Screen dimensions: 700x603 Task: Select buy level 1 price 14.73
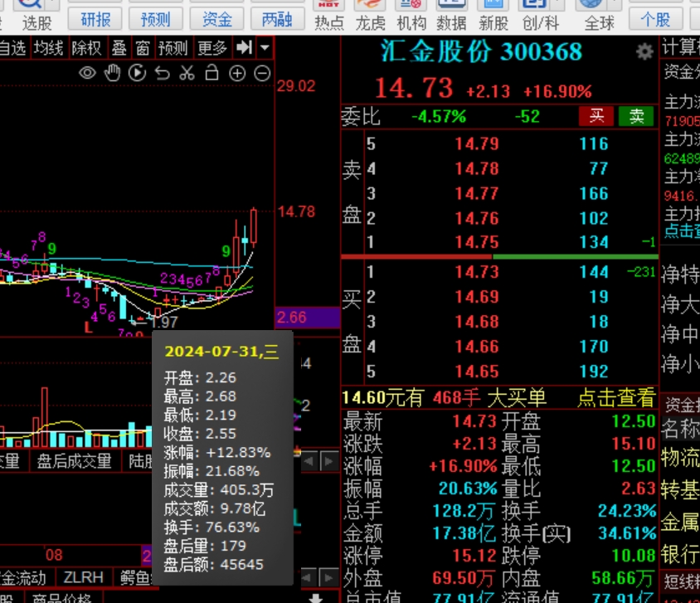pos(476,271)
